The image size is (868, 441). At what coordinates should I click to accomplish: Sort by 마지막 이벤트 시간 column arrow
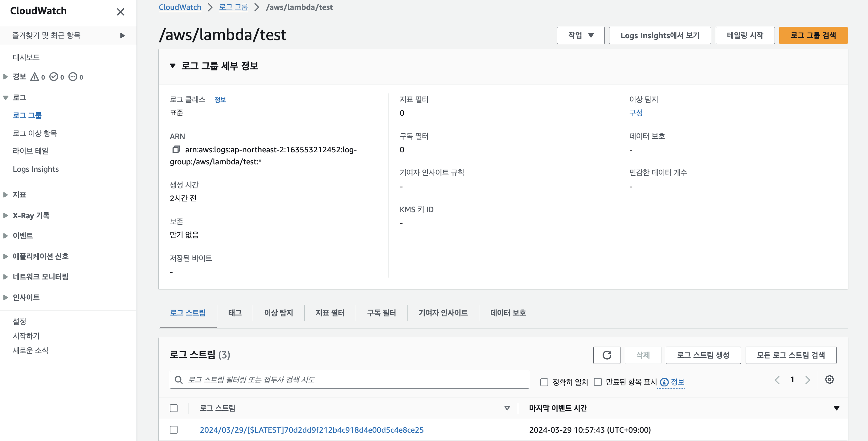tap(836, 408)
